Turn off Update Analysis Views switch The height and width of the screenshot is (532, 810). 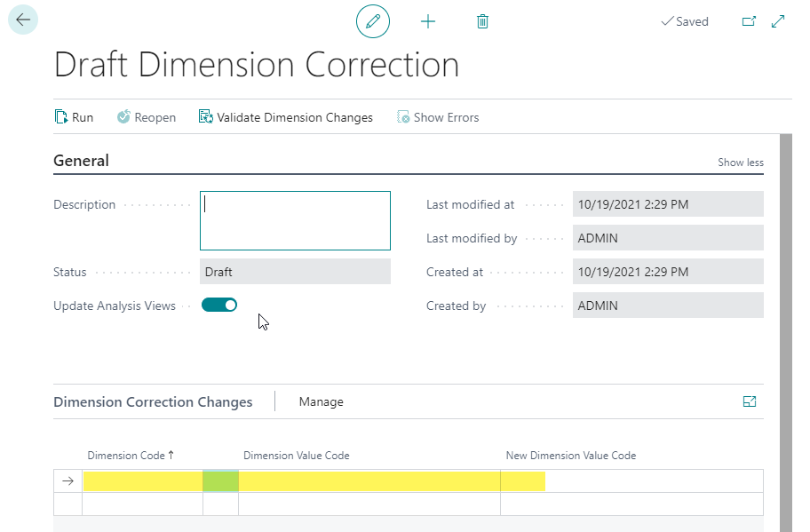[219, 306]
